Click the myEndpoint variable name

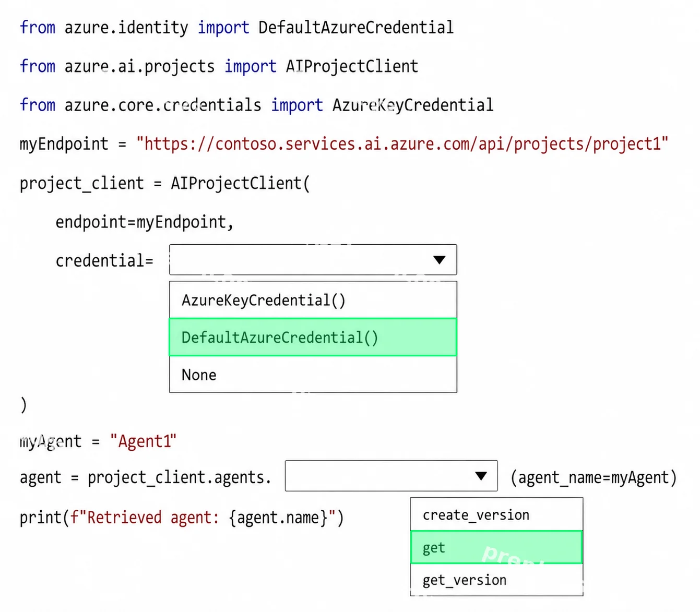(x=64, y=144)
